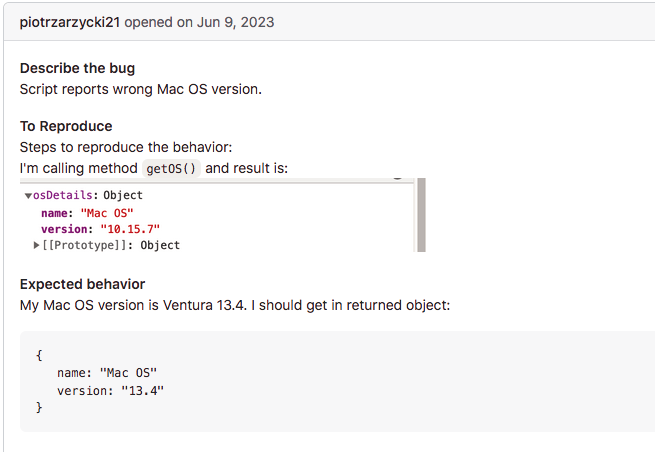Image resolution: width=655 pixels, height=452 pixels.
Task: Click the "Steps to reproduce the behavior" line
Action: click(x=126, y=147)
